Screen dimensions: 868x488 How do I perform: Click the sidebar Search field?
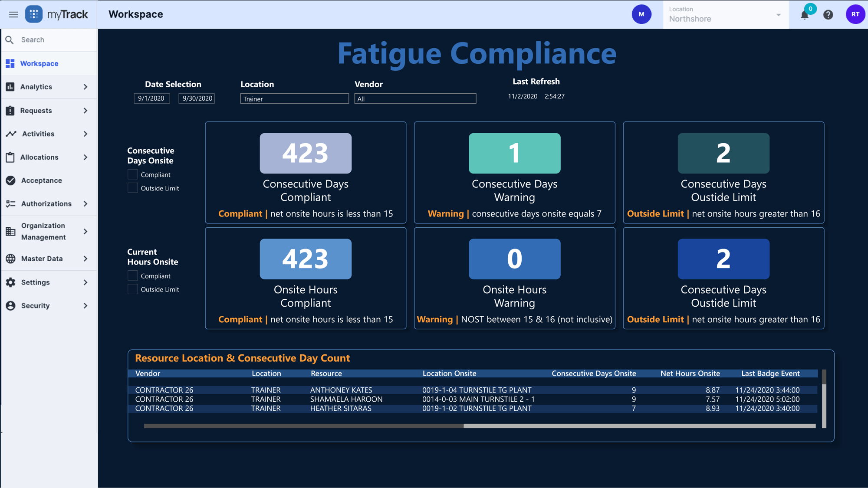point(49,40)
